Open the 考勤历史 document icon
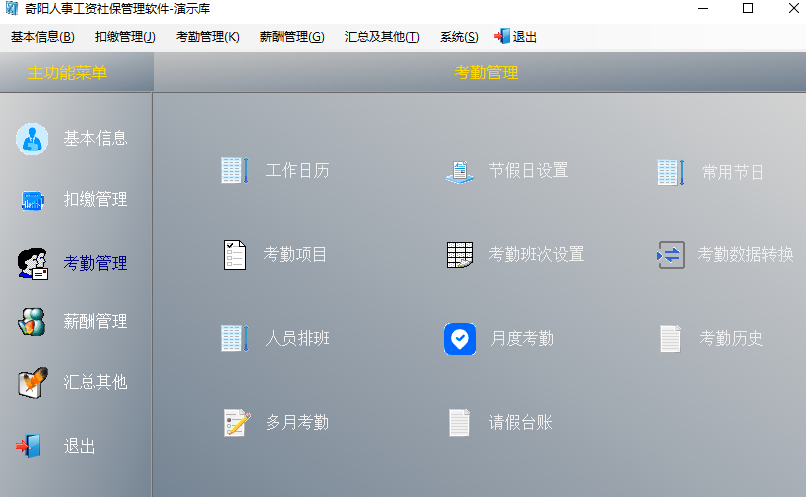The image size is (806, 497). pos(669,339)
